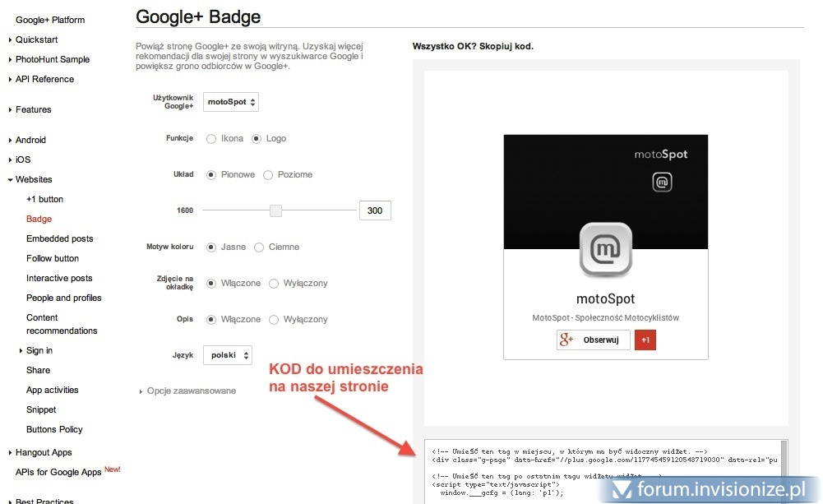Click the width slider handle

pyautogui.click(x=276, y=211)
